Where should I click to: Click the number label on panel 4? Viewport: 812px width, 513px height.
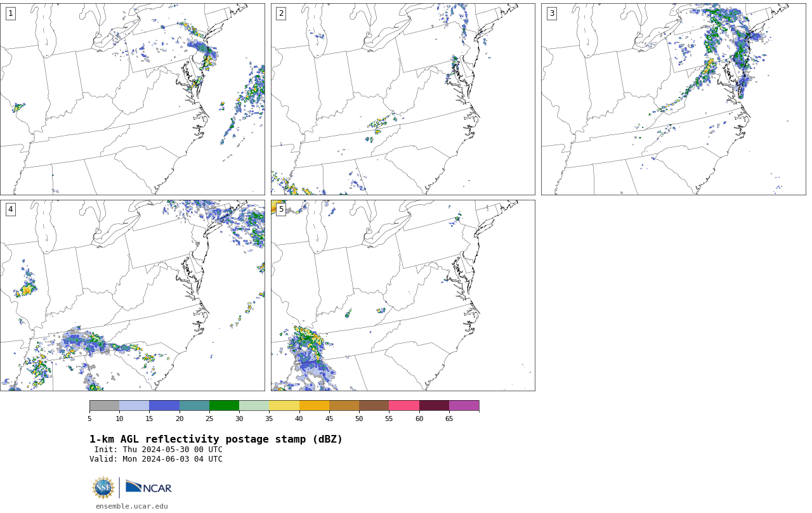10,209
